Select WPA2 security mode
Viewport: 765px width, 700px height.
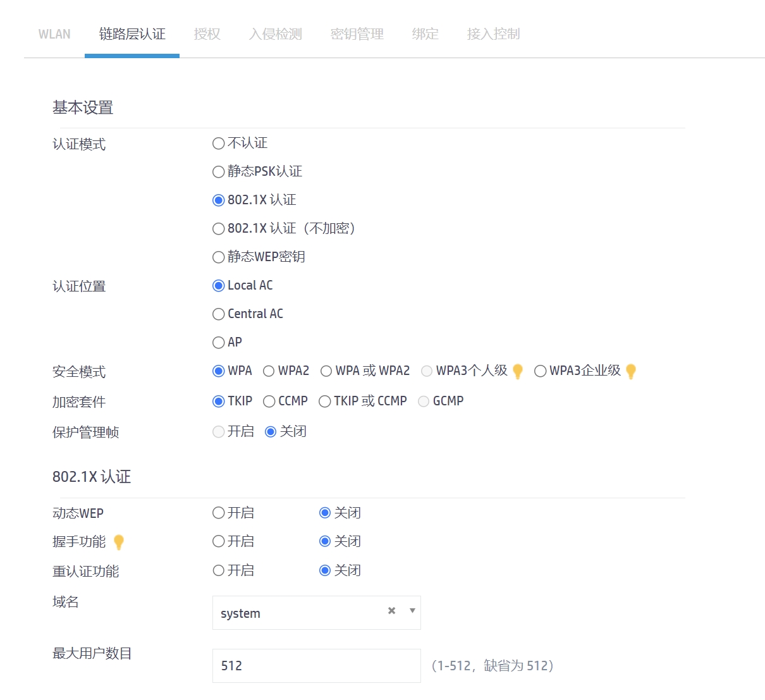point(269,371)
